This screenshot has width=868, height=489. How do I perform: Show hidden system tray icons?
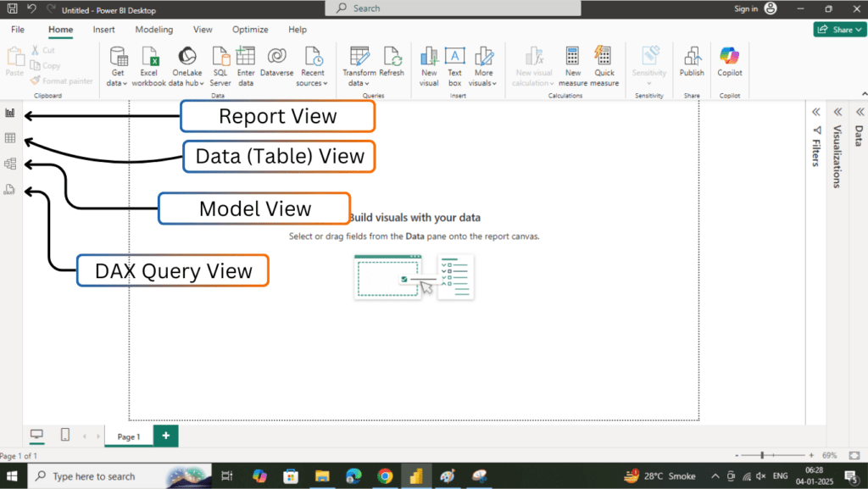[715, 475]
